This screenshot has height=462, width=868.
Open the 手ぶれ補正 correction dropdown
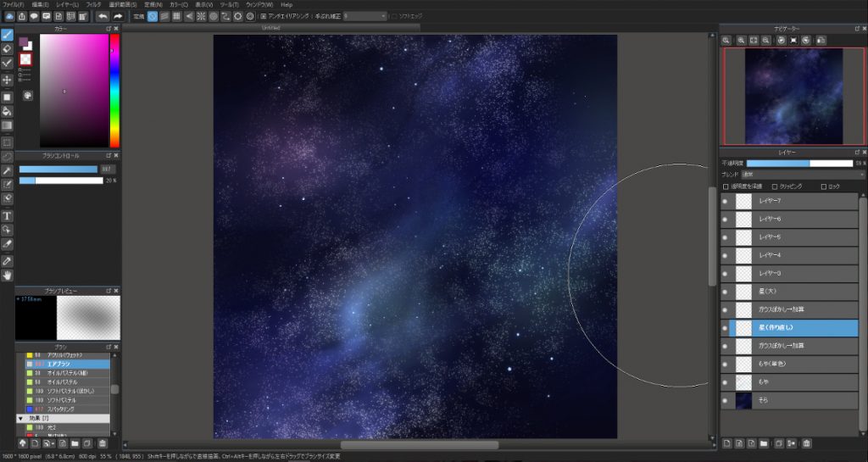[364, 16]
